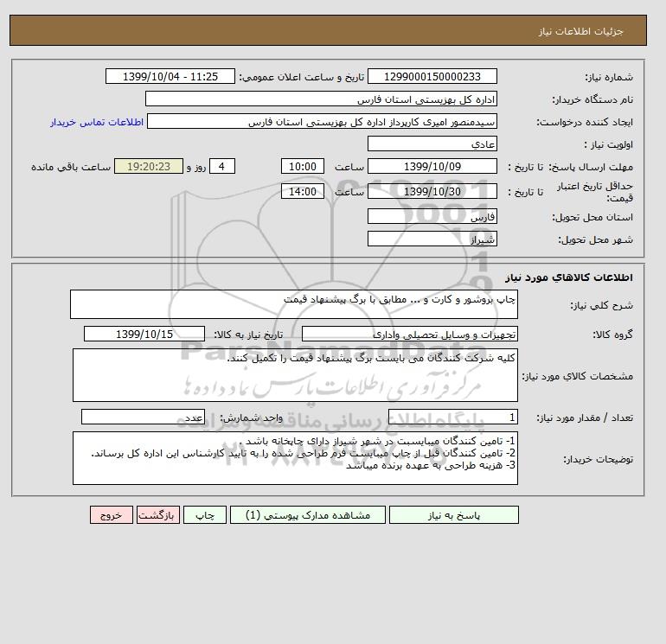Click label تعداد / مقدار مورد نیاز
Image resolution: width=666 pixels, height=644 pixels.
pos(585,418)
